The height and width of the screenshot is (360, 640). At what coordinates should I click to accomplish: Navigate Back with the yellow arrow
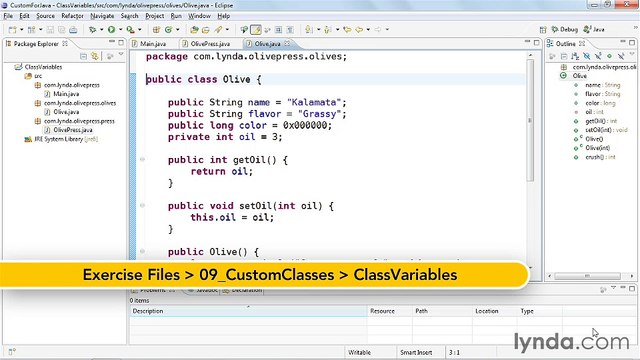point(359,29)
